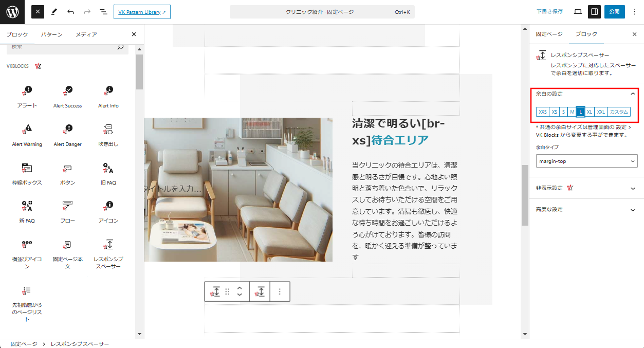Screen dimensions: 644x348
Task: Insert the ボタン block
Action: (x=68, y=173)
